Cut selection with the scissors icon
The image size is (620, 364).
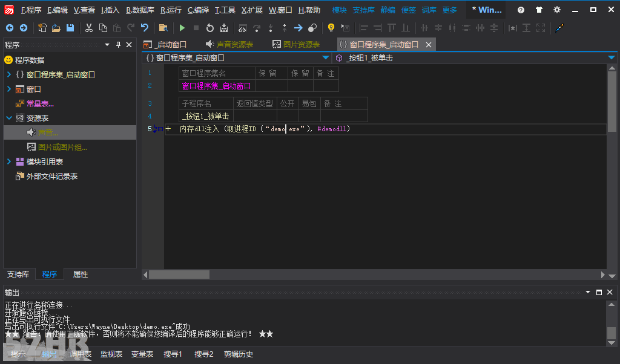pos(89,28)
